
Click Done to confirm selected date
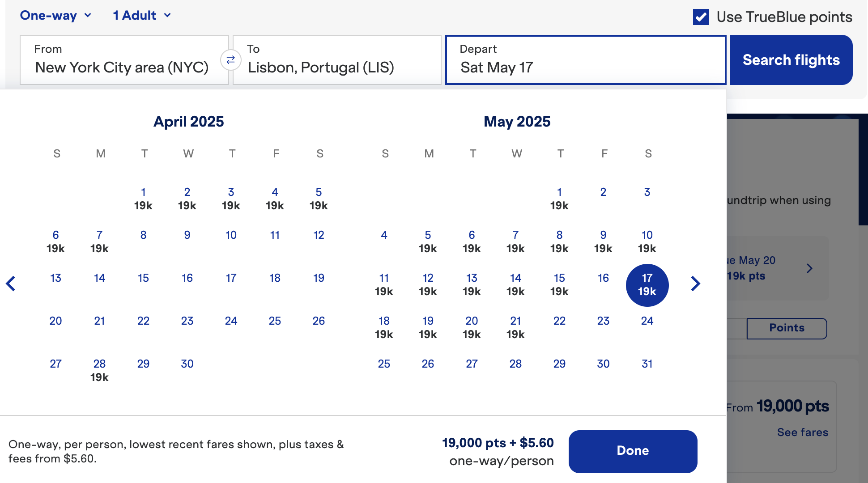point(633,451)
